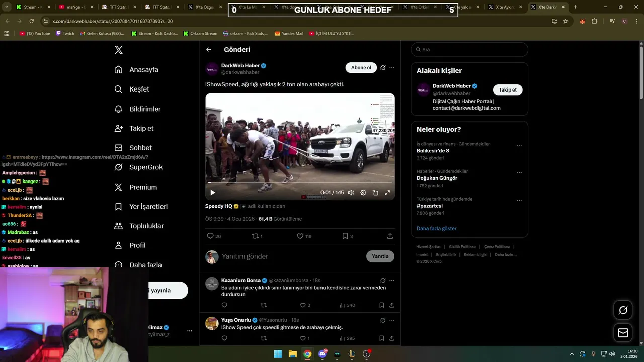Open Bildirimler
Image resolution: width=644 pixels, height=362 pixels.
[x=137, y=109]
